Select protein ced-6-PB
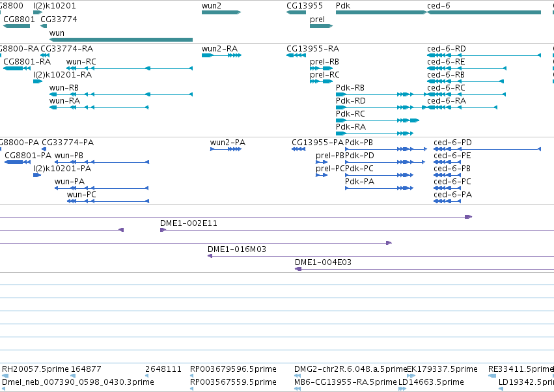554x392 pixels. coord(452,169)
